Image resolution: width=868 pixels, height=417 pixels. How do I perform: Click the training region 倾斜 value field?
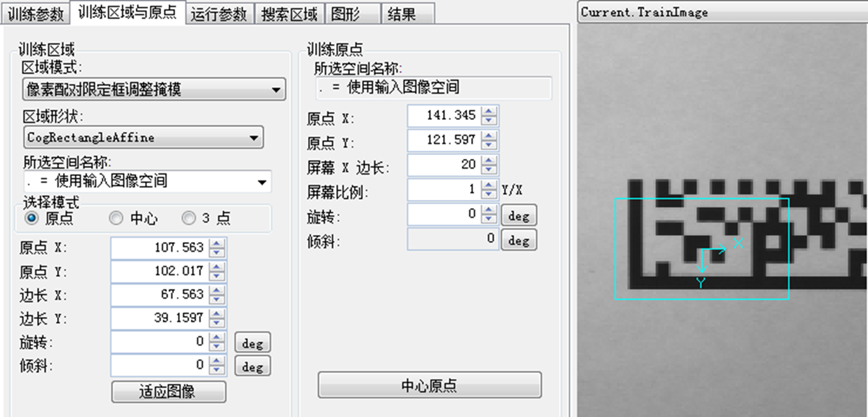click(x=160, y=366)
